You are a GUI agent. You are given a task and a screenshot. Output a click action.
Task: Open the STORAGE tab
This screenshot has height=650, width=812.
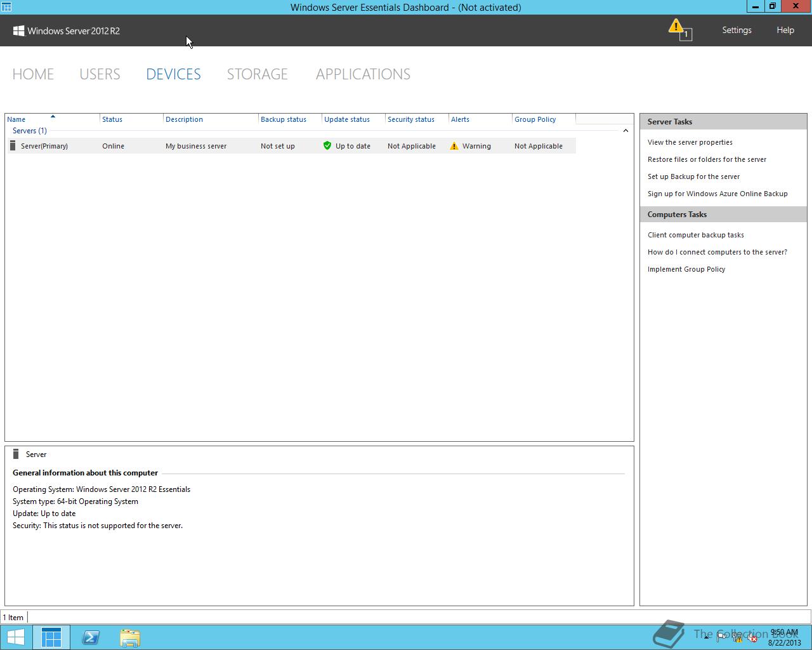click(257, 74)
